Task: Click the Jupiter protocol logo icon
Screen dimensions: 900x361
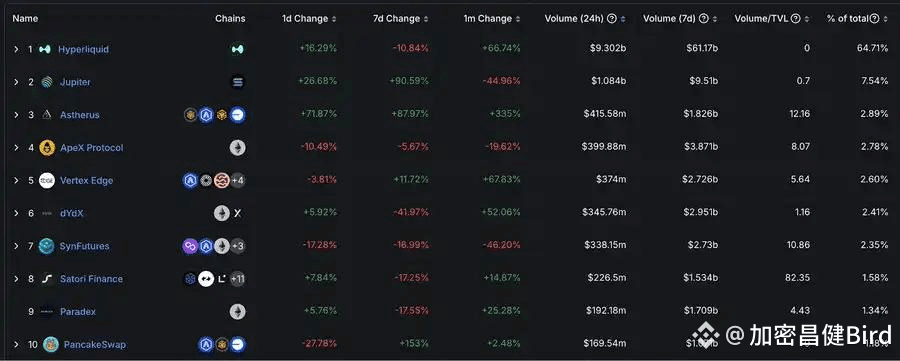Action: pyautogui.click(x=47, y=82)
